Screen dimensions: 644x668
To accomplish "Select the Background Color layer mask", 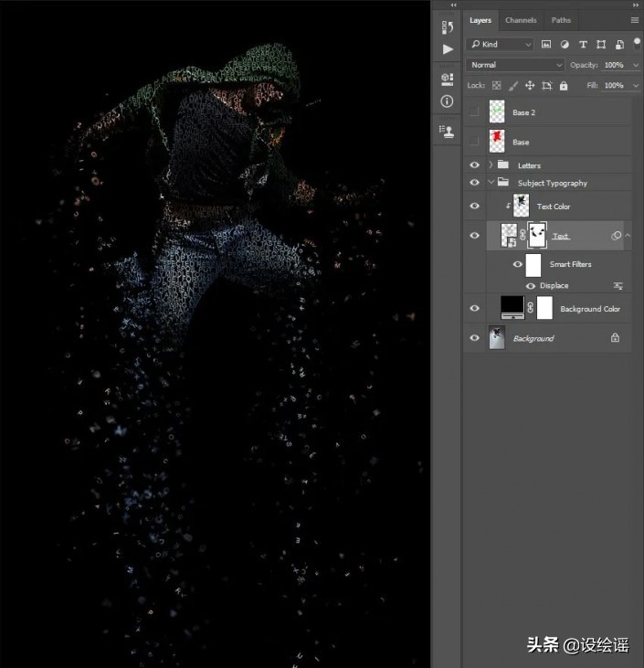I will point(544,308).
